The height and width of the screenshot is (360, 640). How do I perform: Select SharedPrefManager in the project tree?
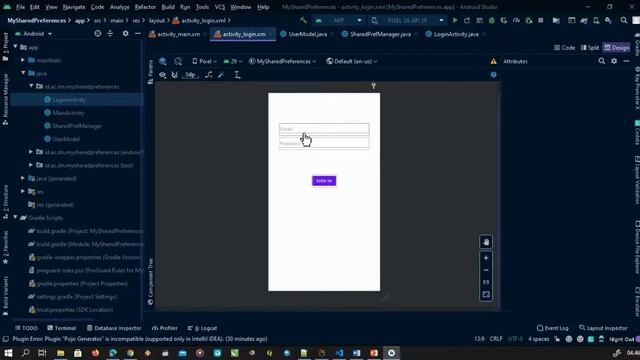(x=77, y=126)
